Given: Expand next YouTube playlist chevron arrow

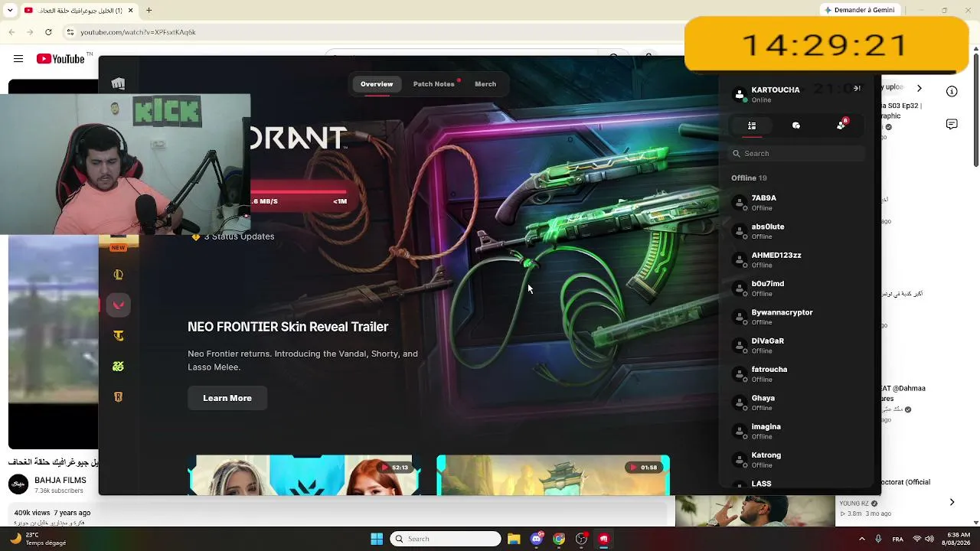Looking at the screenshot, I should pyautogui.click(x=920, y=89).
